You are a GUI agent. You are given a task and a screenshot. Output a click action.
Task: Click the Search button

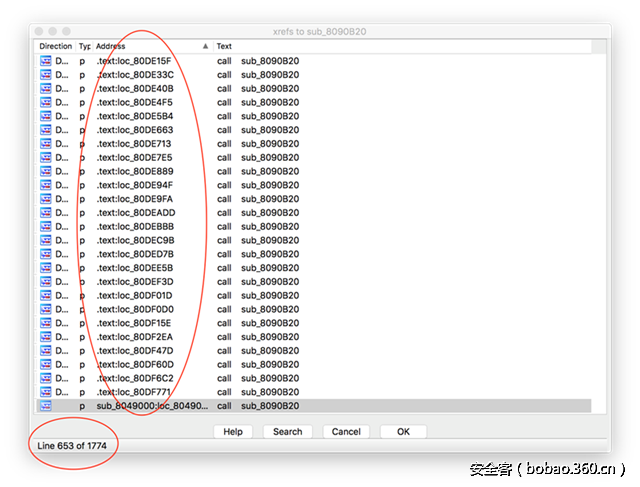[x=288, y=431]
